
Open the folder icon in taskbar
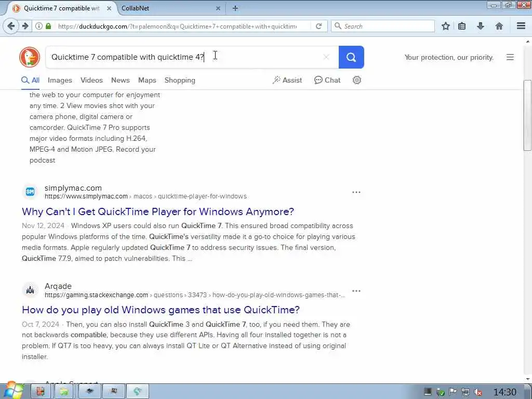point(64,392)
